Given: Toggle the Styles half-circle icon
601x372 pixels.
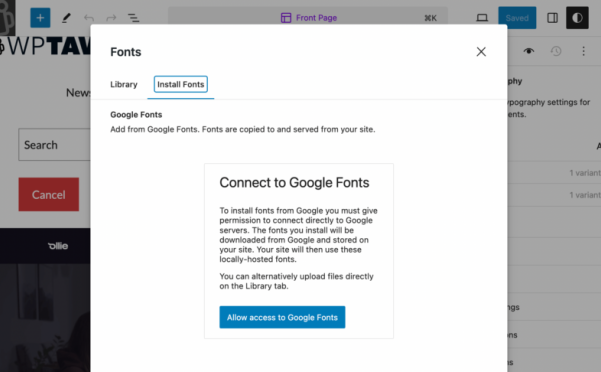Looking at the screenshot, I should pyautogui.click(x=577, y=18).
